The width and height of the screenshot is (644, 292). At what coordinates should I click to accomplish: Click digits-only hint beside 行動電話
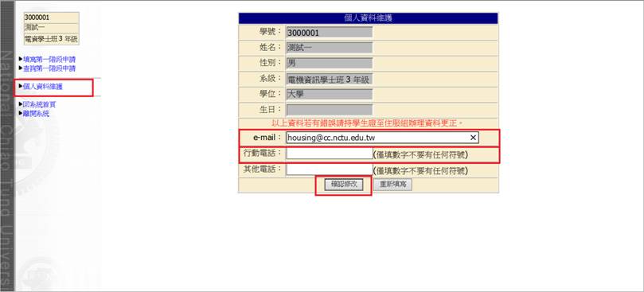420,155
